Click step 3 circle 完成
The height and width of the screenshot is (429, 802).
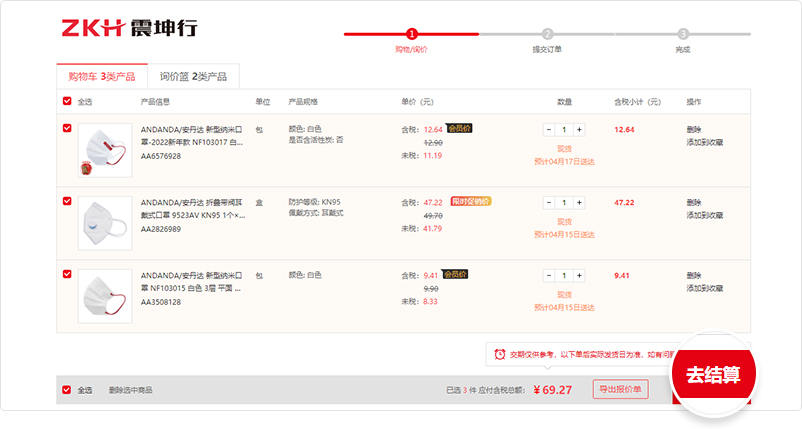point(683,34)
